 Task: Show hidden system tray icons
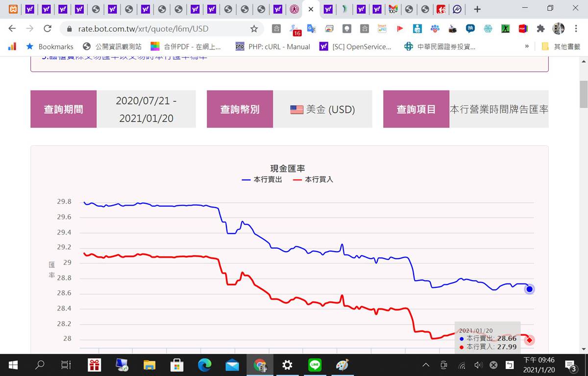tap(426, 365)
